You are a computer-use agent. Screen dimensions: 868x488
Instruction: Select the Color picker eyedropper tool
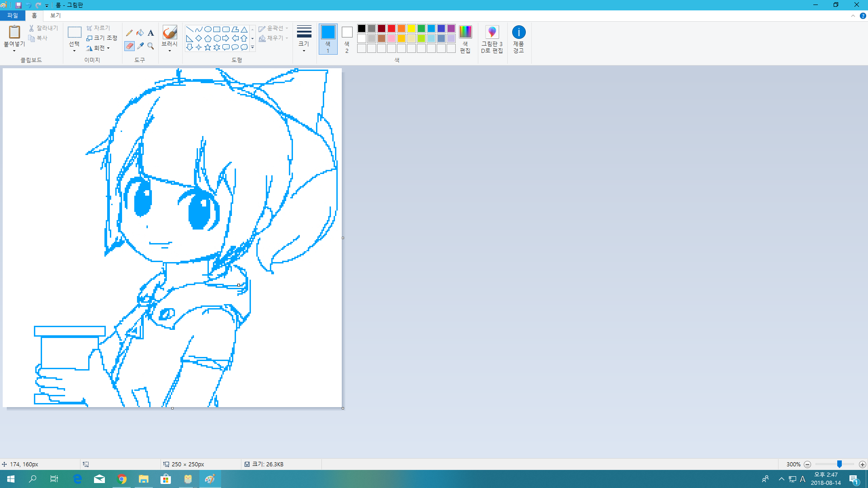coord(140,46)
